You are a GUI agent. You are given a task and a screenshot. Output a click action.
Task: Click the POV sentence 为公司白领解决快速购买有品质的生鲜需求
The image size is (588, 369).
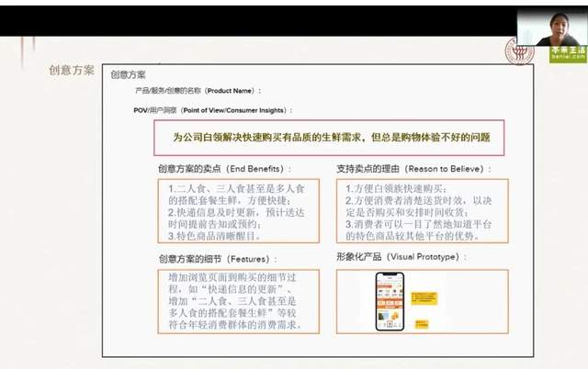331,137
